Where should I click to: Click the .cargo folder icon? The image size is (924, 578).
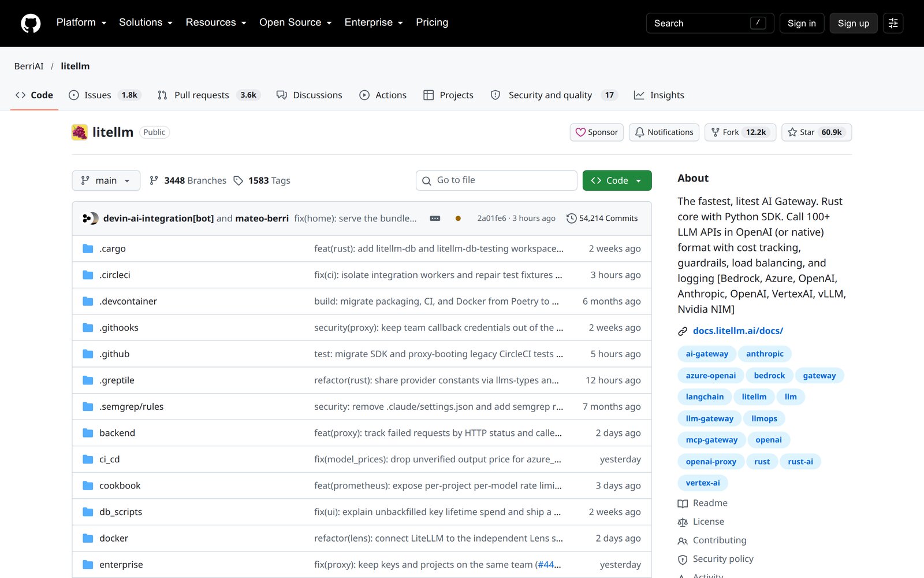point(88,249)
